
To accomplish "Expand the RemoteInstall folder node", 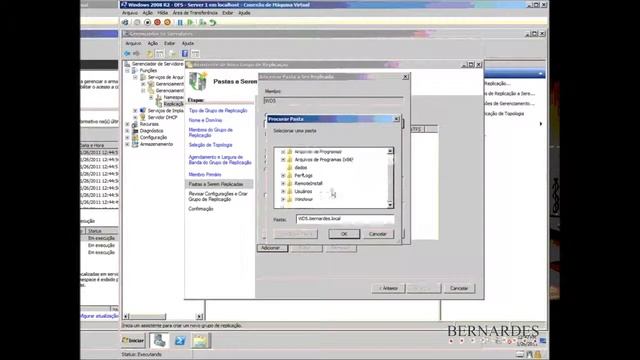I will coord(283,183).
